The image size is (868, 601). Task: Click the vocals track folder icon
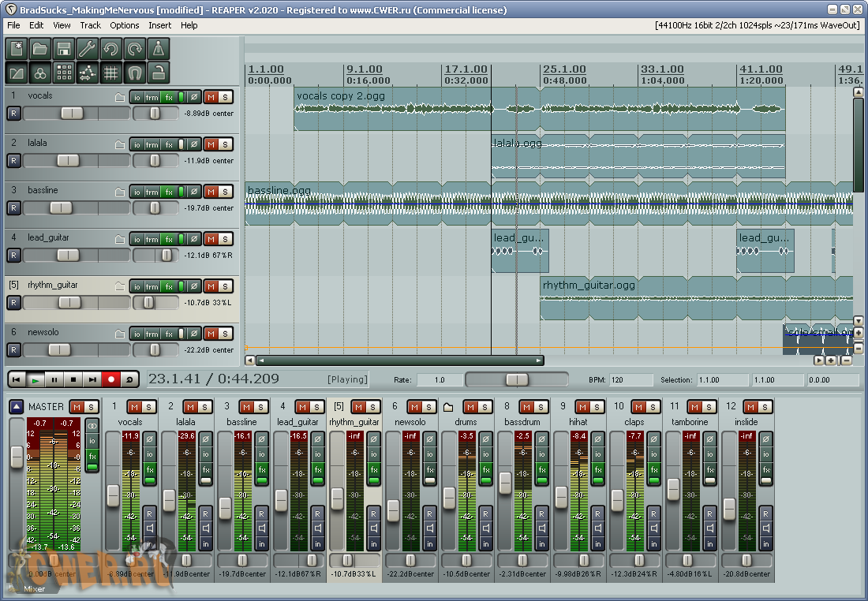click(x=120, y=98)
